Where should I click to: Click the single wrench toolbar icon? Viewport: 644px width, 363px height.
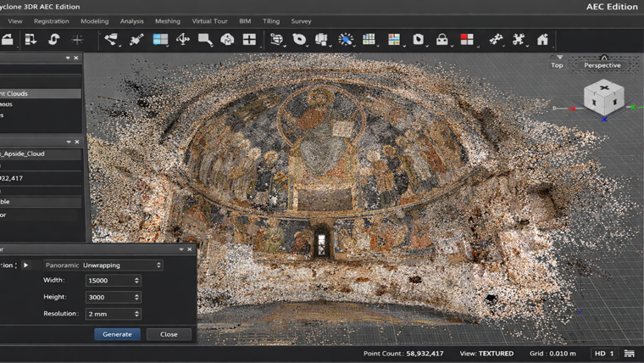pyautogui.click(x=497, y=40)
